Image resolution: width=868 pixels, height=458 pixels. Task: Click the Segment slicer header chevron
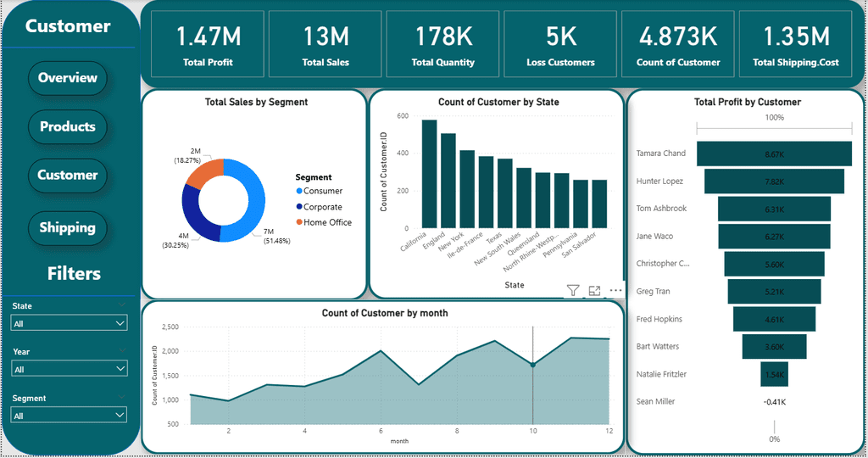pyautogui.click(x=122, y=397)
